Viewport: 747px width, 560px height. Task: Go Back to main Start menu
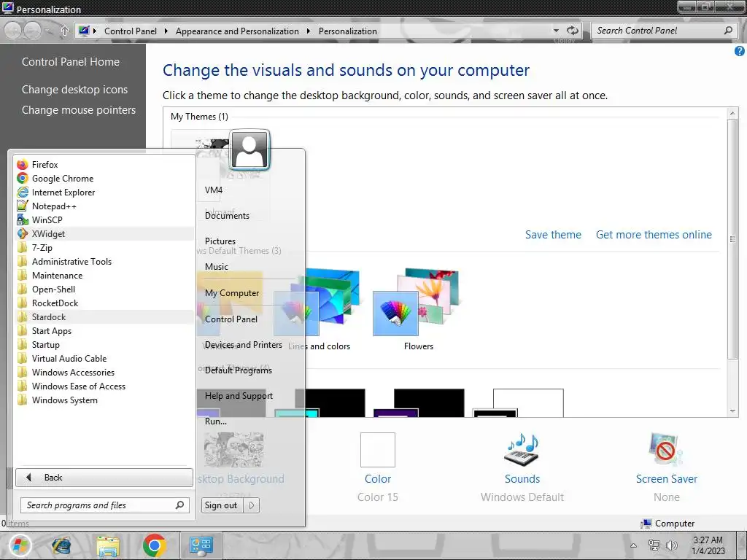coord(104,477)
